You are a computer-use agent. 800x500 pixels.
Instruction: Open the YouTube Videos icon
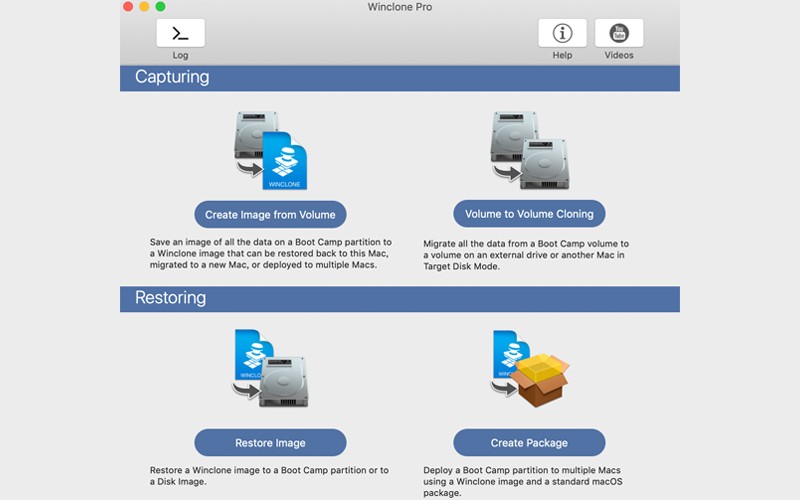pyautogui.click(x=619, y=33)
